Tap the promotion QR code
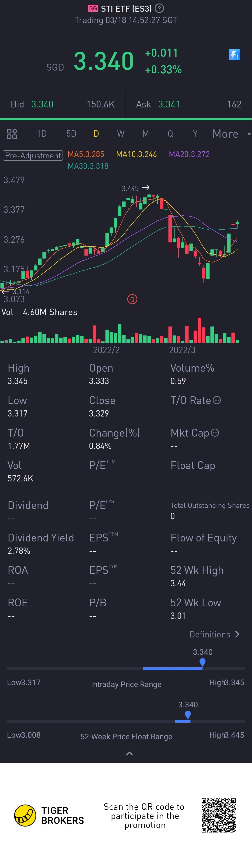Image resolution: width=252 pixels, height=868 pixels. [218, 815]
